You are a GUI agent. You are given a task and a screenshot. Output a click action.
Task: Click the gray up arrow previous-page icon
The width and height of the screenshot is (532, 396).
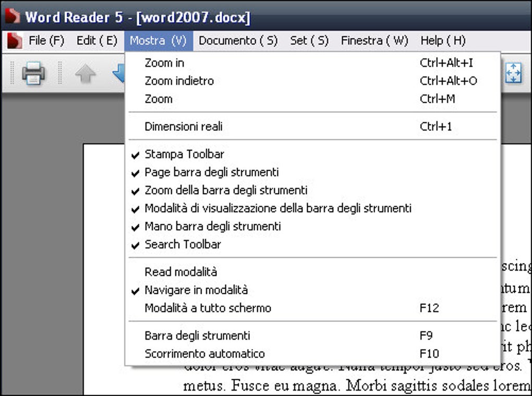(86, 74)
